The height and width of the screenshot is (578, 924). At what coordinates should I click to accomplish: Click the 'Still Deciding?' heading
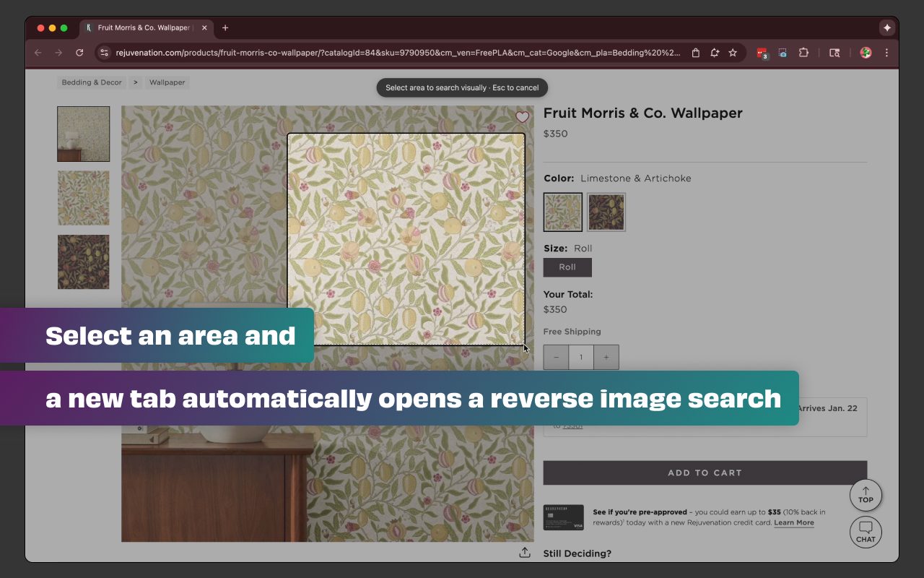pos(577,553)
